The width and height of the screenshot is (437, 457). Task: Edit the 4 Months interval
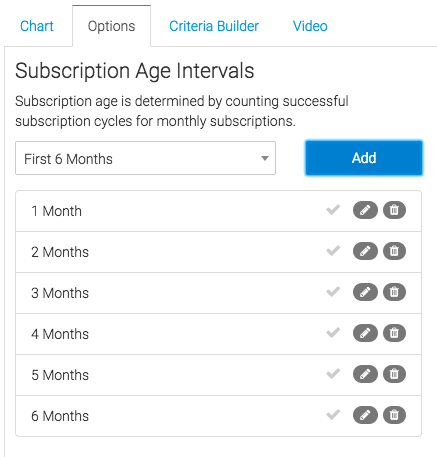click(x=365, y=333)
